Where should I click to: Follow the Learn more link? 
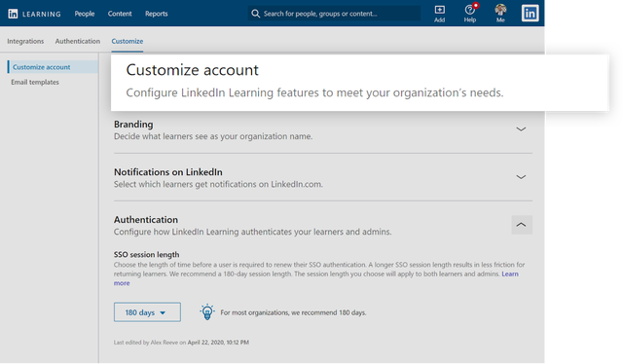(510, 273)
